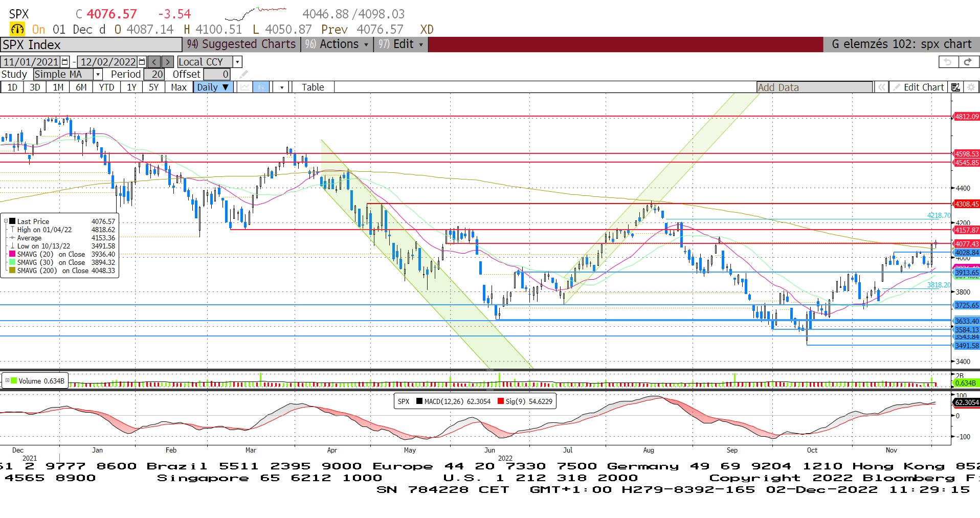
Task: Open the start date calendar picker
Action: pyautogui.click(x=65, y=62)
